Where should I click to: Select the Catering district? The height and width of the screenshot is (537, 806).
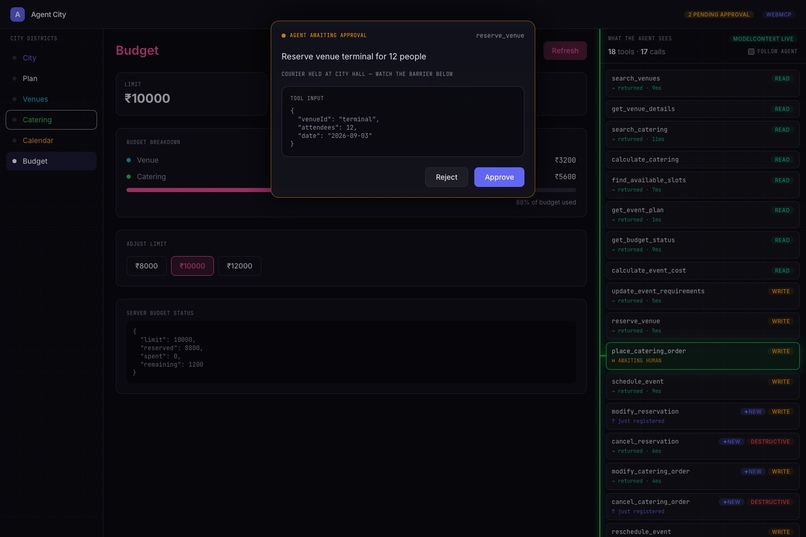click(x=51, y=120)
